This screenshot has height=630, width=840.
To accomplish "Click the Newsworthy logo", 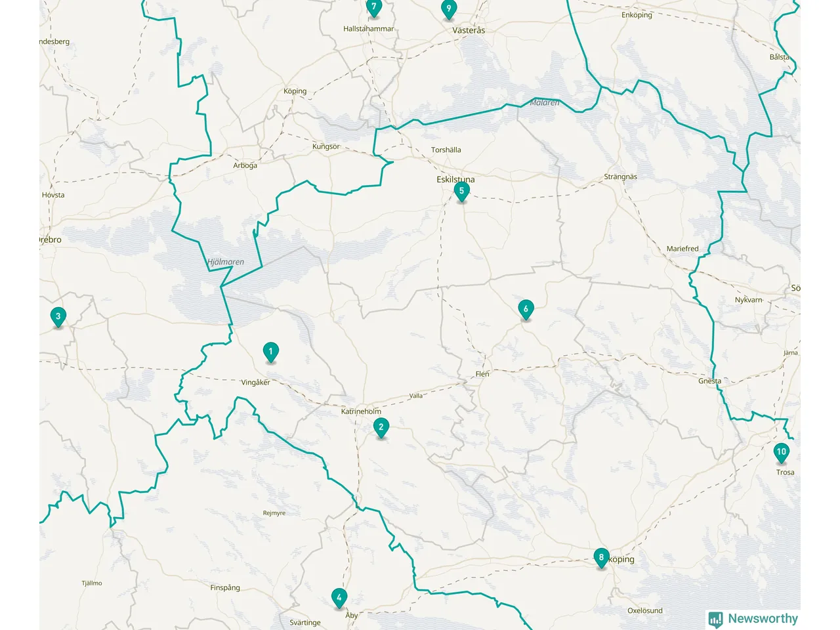I will pos(753,619).
